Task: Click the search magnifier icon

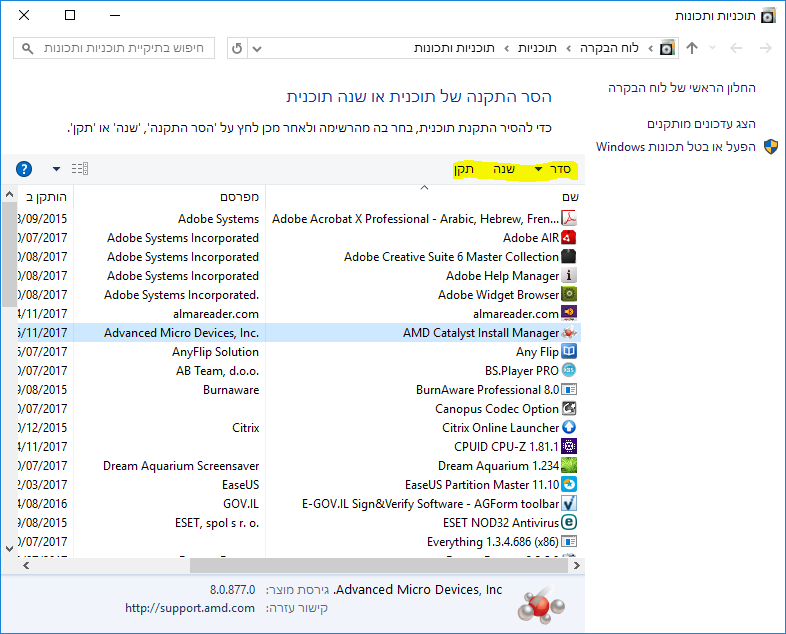Action: pyautogui.click(x=28, y=49)
